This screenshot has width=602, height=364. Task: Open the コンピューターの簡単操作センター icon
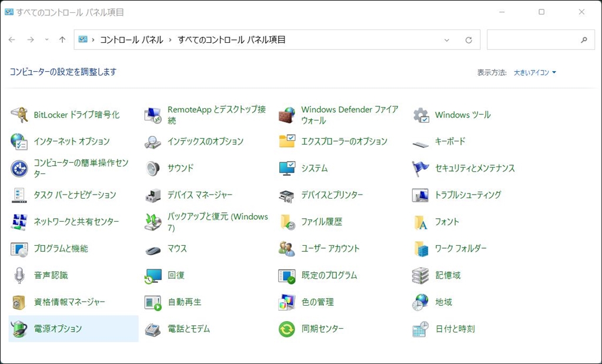pyautogui.click(x=19, y=168)
